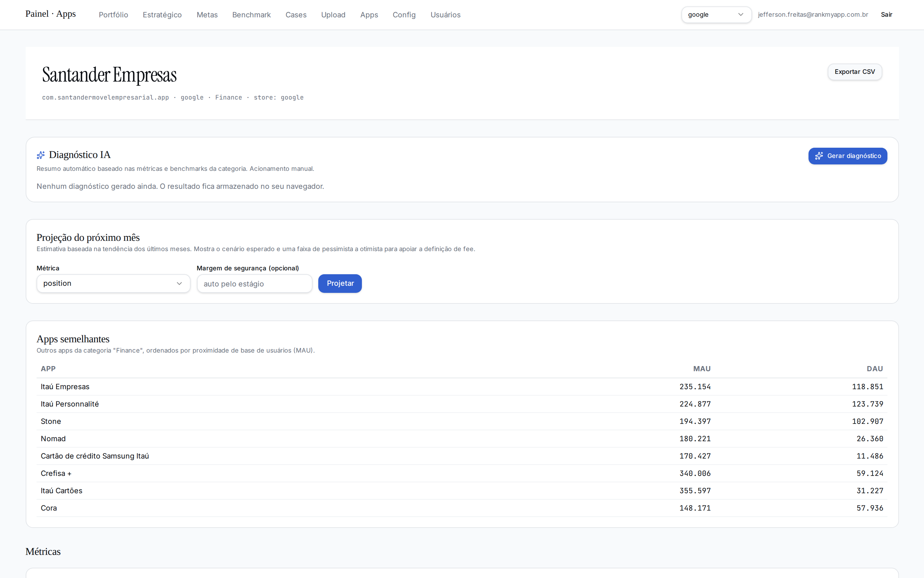Select the Itaú Empresas row name
This screenshot has width=924, height=578.
pyautogui.click(x=65, y=387)
